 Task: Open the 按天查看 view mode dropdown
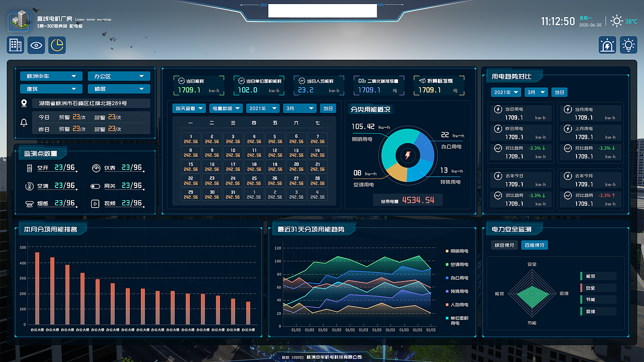[x=189, y=108]
